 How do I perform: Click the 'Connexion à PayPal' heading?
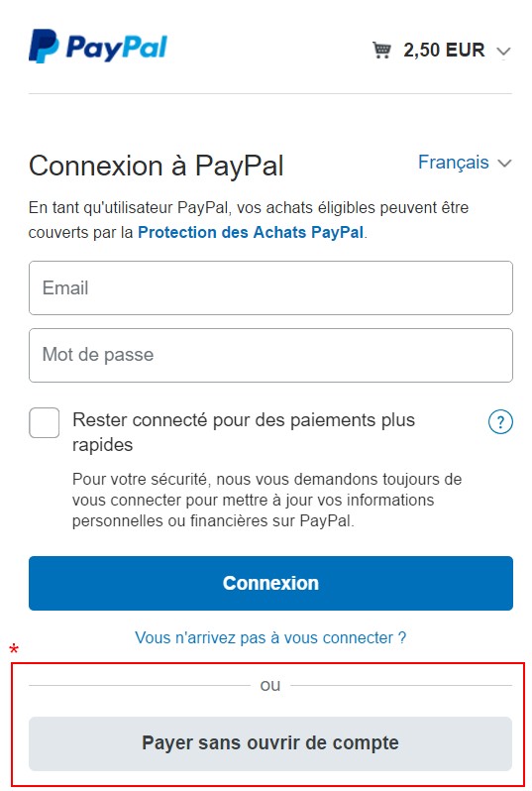pyautogui.click(x=157, y=166)
